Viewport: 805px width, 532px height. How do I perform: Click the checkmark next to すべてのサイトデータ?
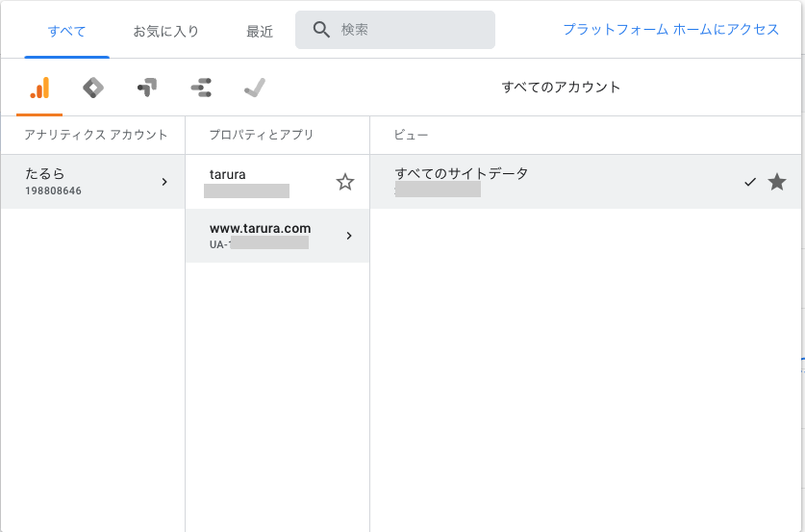point(750,182)
